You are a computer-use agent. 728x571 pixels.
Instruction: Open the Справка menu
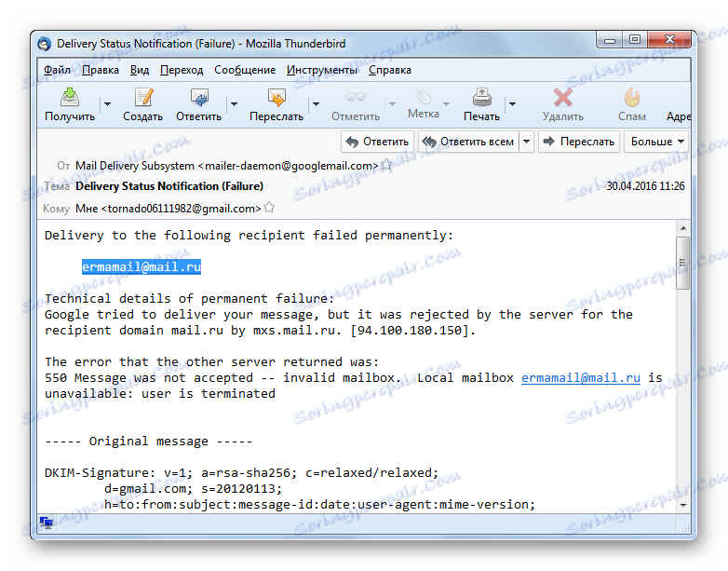pos(389,70)
